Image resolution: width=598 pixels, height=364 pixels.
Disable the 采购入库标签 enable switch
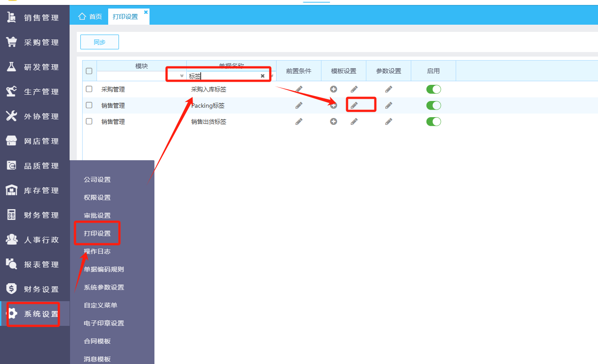pos(434,89)
